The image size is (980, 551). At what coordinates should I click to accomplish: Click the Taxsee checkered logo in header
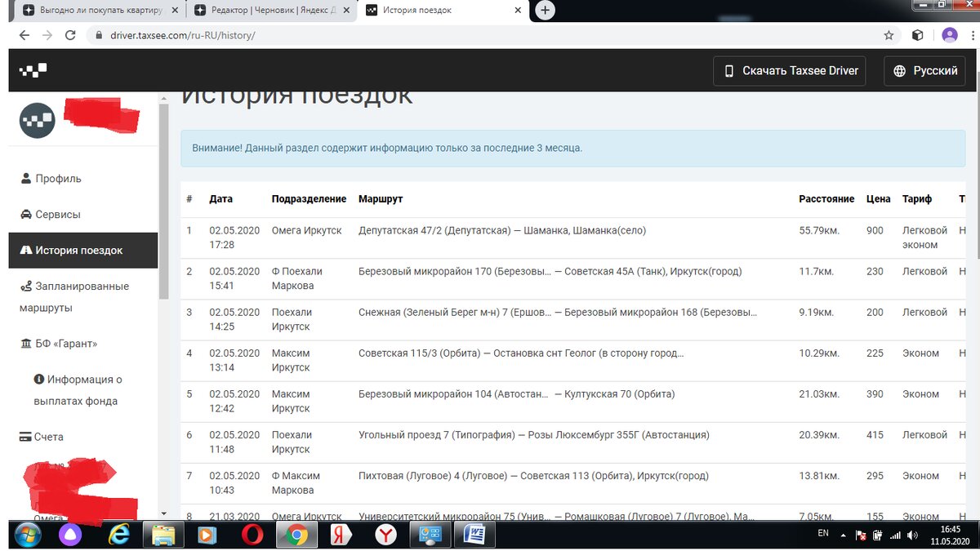click(33, 70)
